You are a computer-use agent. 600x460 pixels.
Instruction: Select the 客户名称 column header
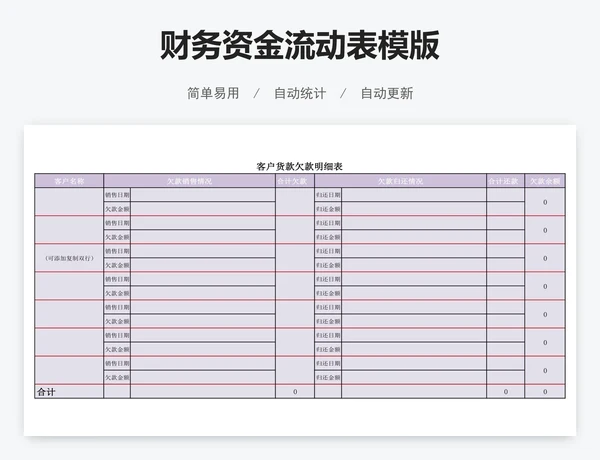pos(69,181)
